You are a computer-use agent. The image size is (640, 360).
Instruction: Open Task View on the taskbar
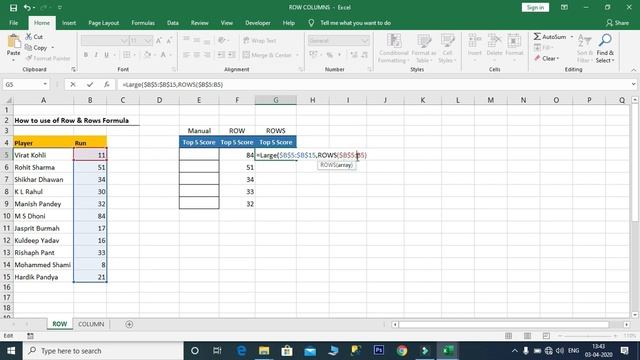pos(217,351)
